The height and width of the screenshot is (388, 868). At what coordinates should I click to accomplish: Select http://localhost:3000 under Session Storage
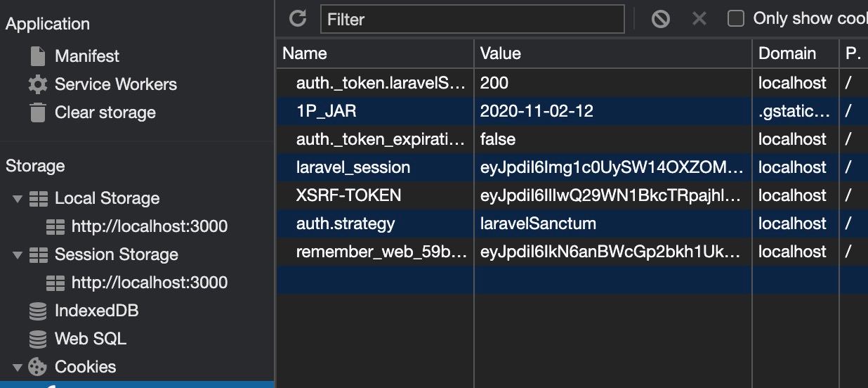150,283
